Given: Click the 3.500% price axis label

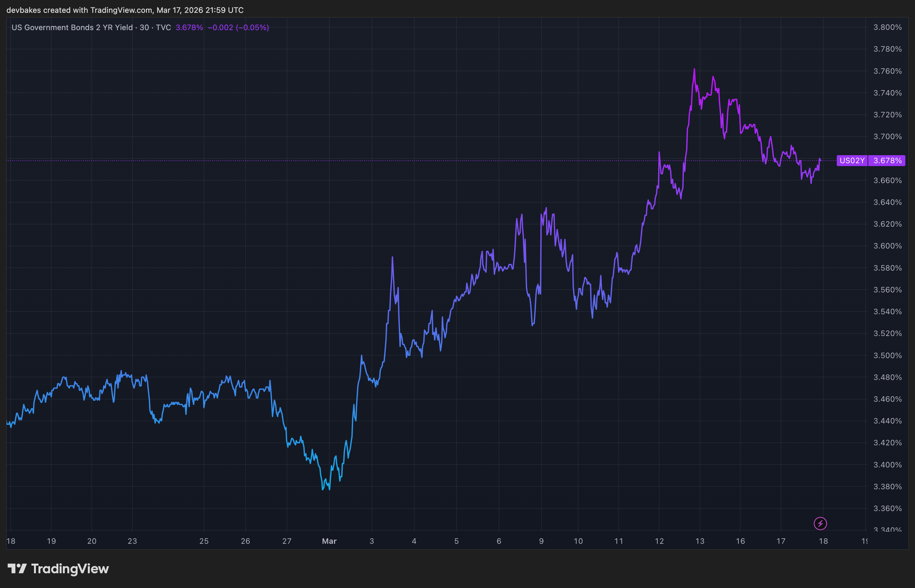Looking at the screenshot, I should (887, 356).
